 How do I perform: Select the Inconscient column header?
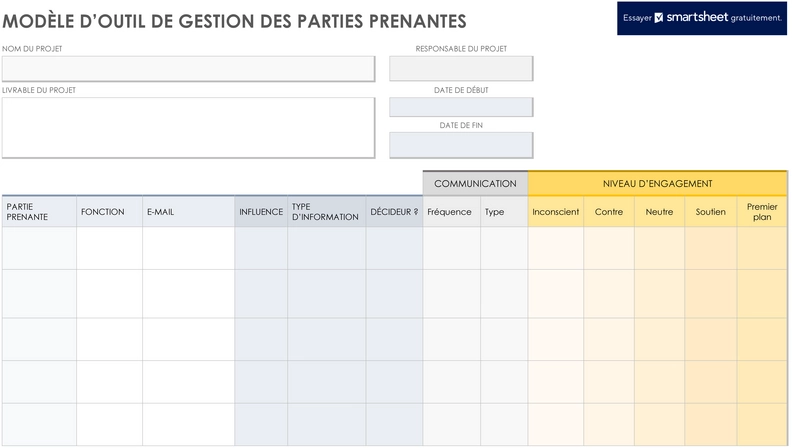[x=556, y=212]
